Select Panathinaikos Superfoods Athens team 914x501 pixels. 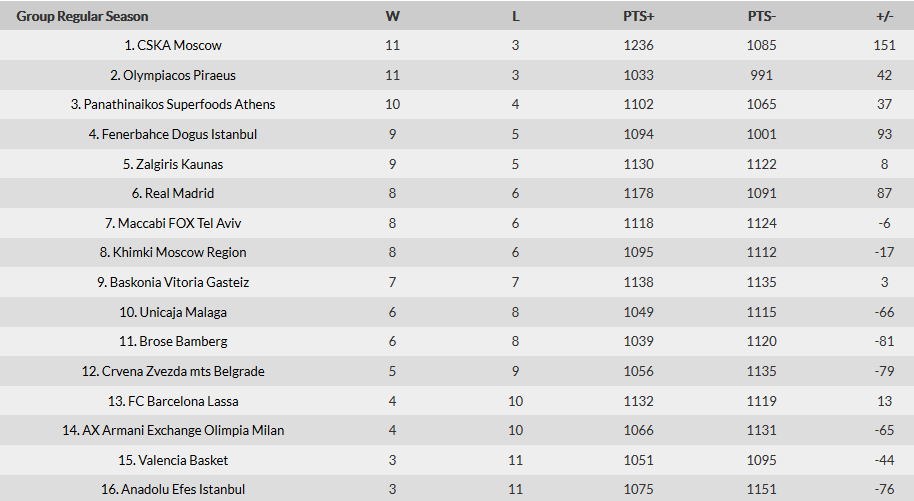pyautogui.click(x=173, y=104)
